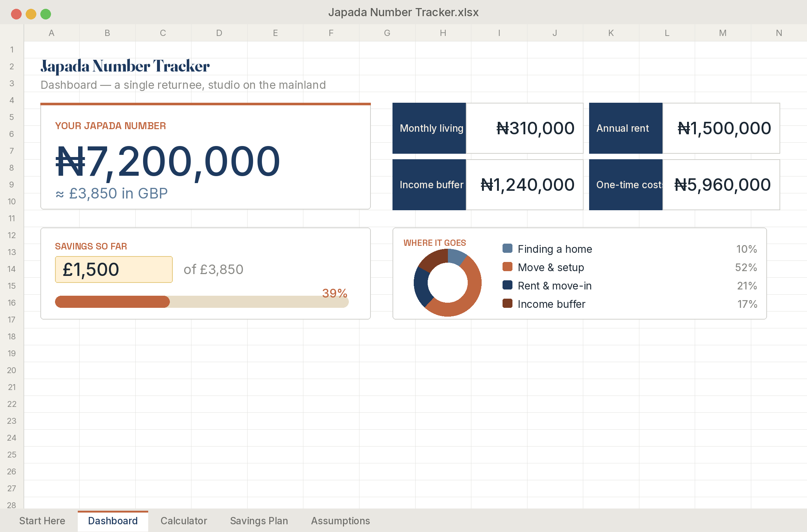
Task: Click the One-time costs label cell
Action: point(626,185)
